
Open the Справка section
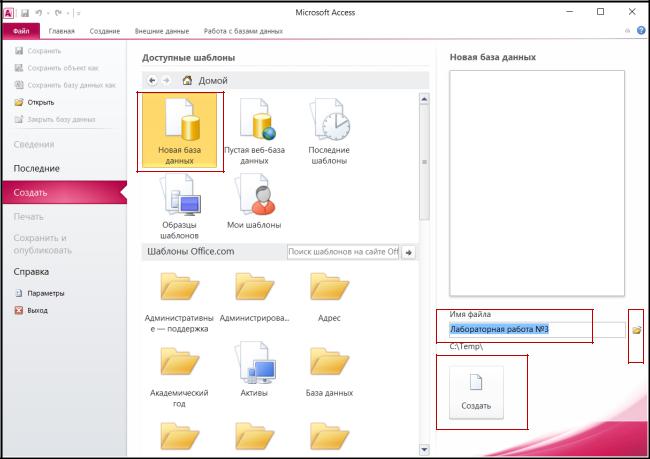tap(31, 272)
